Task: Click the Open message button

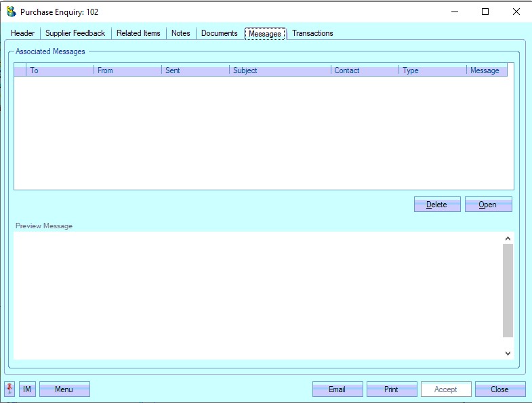Action: click(x=488, y=205)
